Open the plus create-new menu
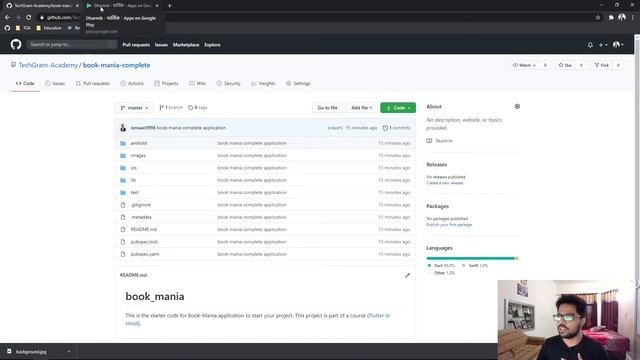 tap(603, 45)
